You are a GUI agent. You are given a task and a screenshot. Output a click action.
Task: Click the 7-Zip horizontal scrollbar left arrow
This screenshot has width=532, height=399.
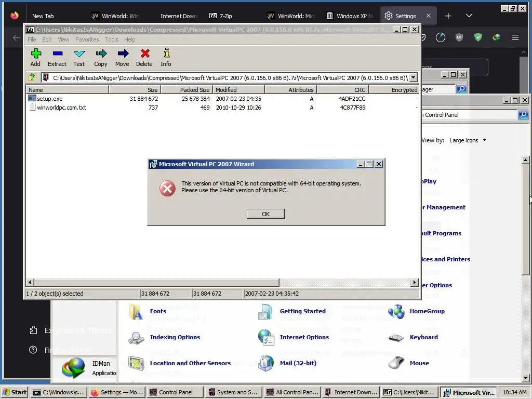pos(30,282)
